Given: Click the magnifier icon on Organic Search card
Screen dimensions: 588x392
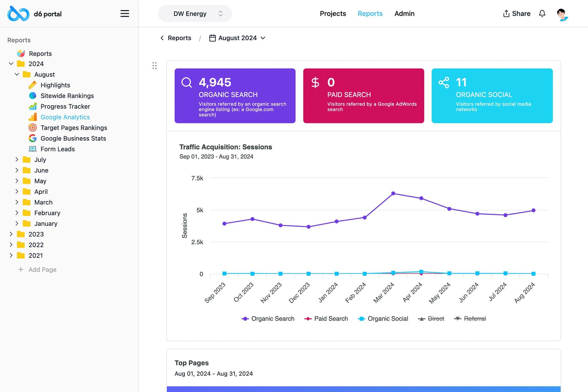Looking at the screenshot, I should (187, 82).
